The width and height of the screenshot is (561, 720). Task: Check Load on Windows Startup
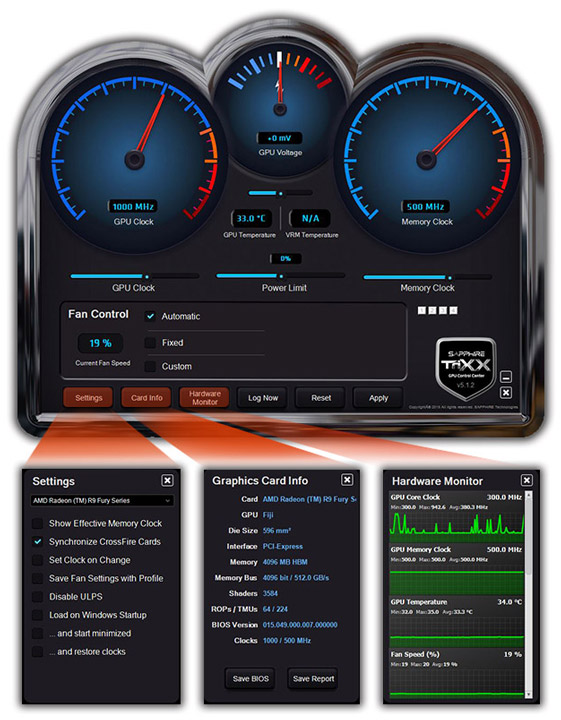[x=38, y=615]
